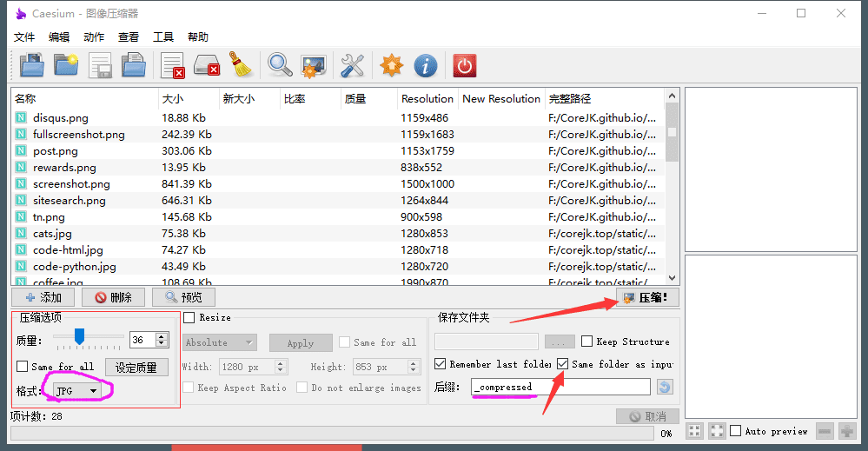
Task: Open the 编辑 menu
Action: click(59, 37)
